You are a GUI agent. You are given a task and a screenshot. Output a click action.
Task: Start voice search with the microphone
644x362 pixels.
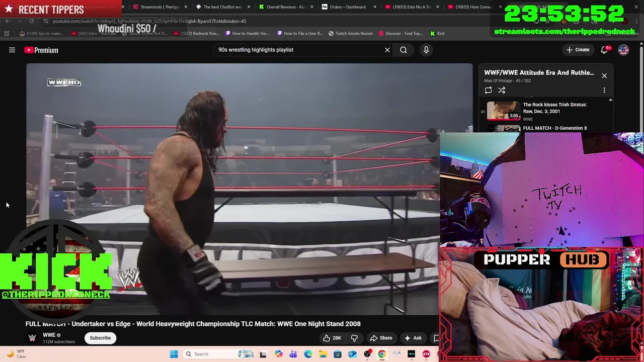(426, 50)
